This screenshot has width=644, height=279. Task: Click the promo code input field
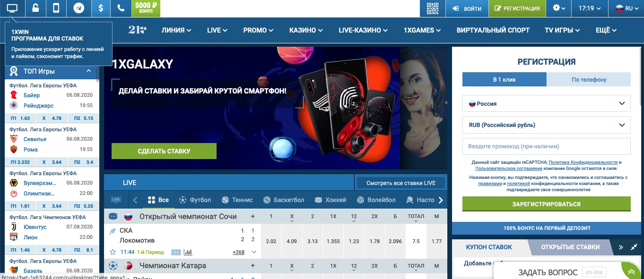(546, 146)
